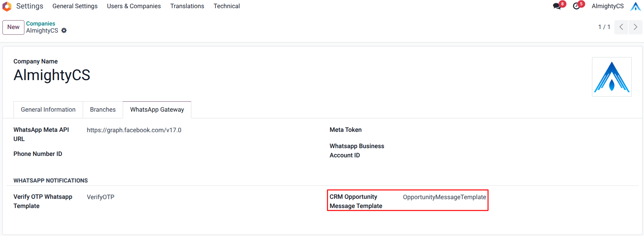Click the New button
Image resolution: width=644 pixels, height=236 pixels.
tap(13, 27)
